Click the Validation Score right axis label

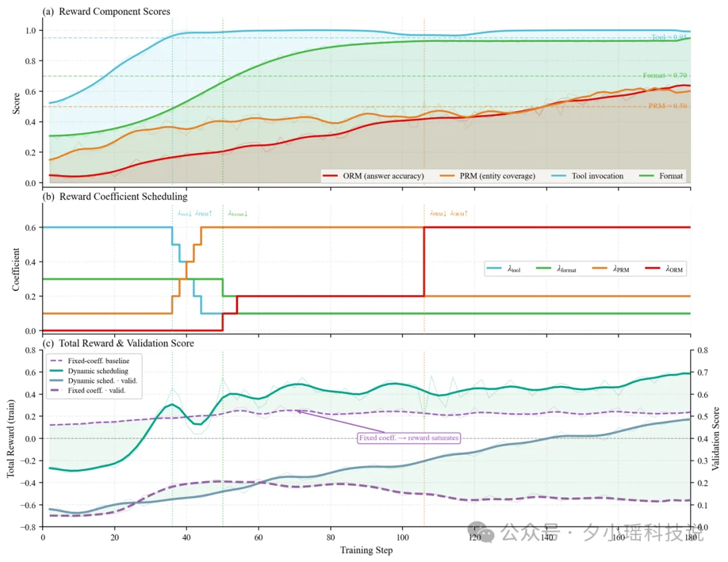(x=717, y=438)
